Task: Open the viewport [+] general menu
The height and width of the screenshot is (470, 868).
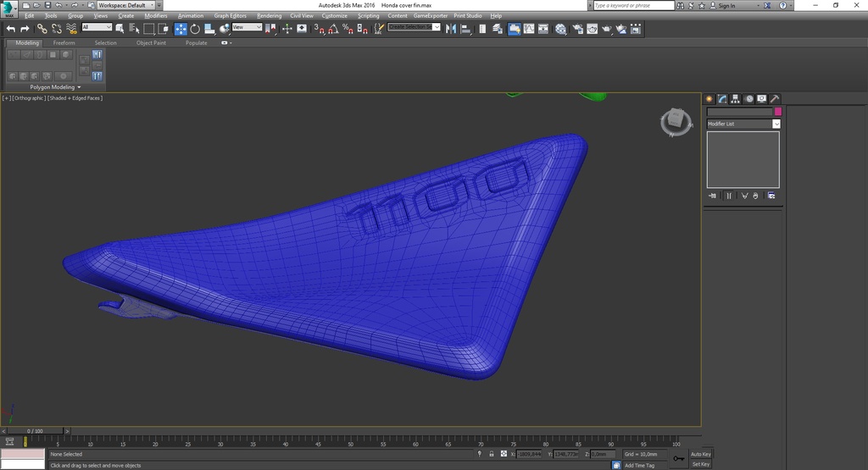Action: coord(7,98)
